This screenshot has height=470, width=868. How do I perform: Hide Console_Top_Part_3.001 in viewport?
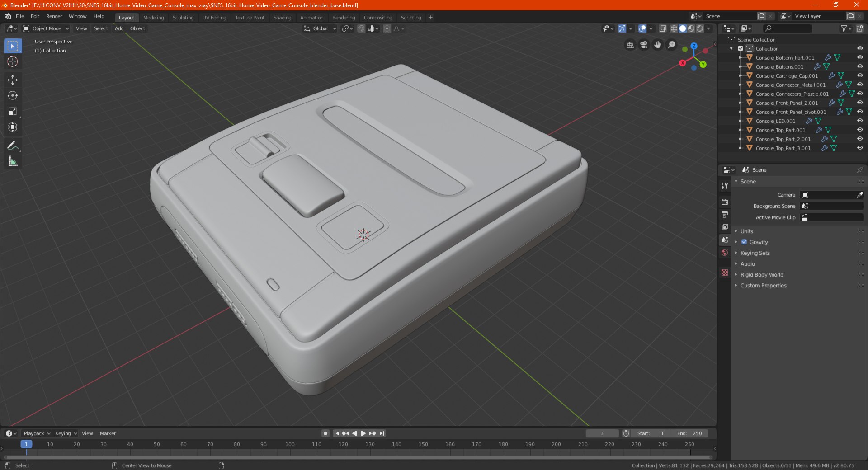pos(860,148)
